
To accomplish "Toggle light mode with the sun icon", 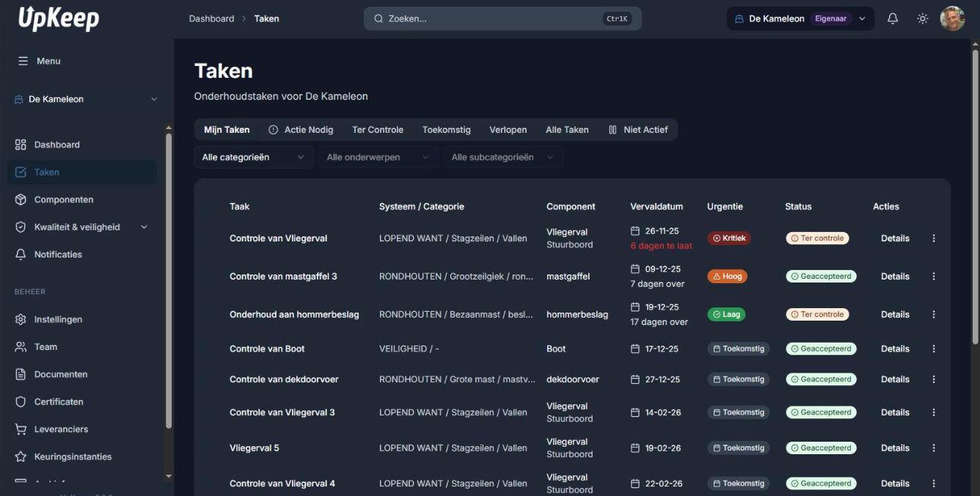I will pos(923,18).
